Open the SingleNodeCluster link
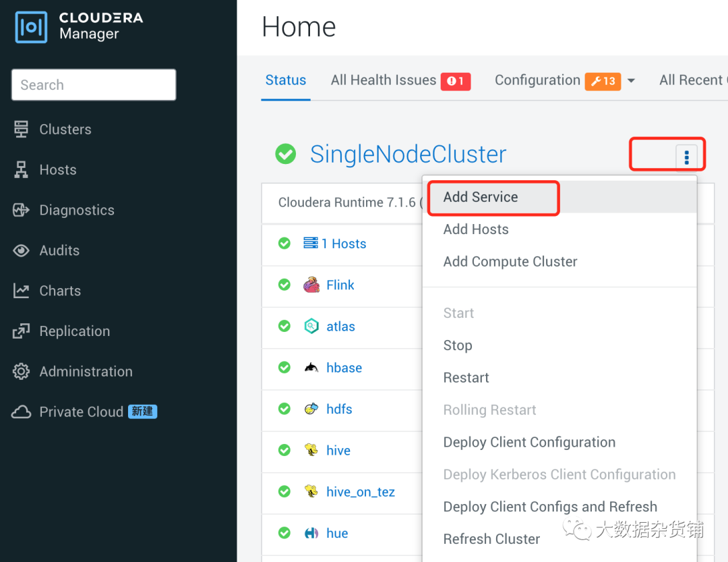This screenshot has height=562, width=728. 408,154
